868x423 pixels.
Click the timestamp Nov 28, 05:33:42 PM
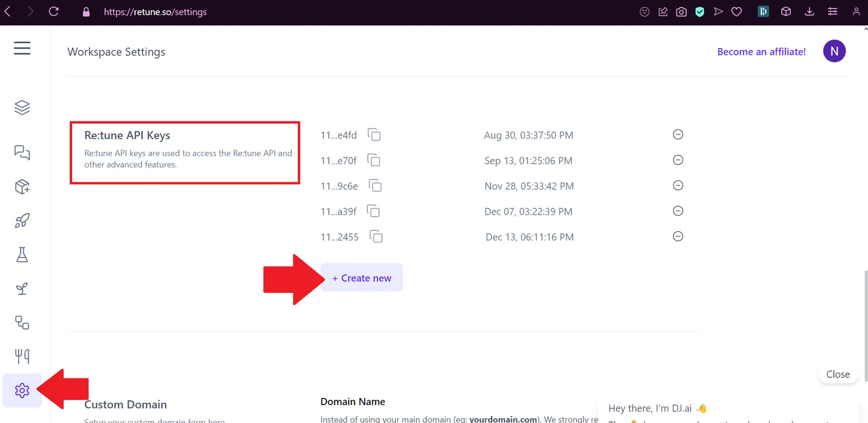point(529,186)
